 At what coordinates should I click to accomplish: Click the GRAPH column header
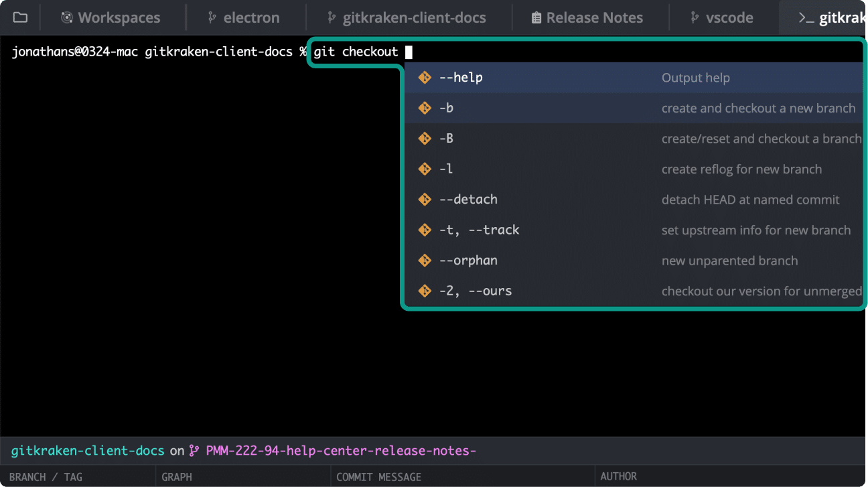(x=177, y=477)
